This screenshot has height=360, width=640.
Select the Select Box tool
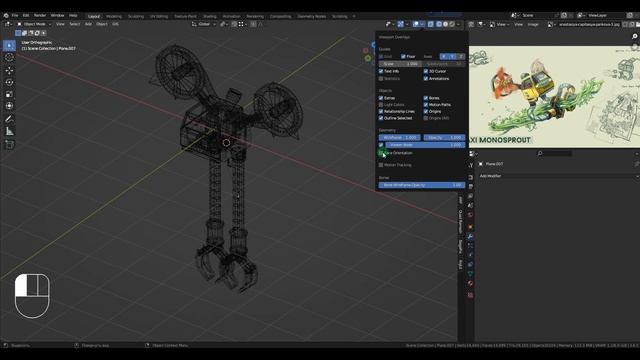coord(9,45)
